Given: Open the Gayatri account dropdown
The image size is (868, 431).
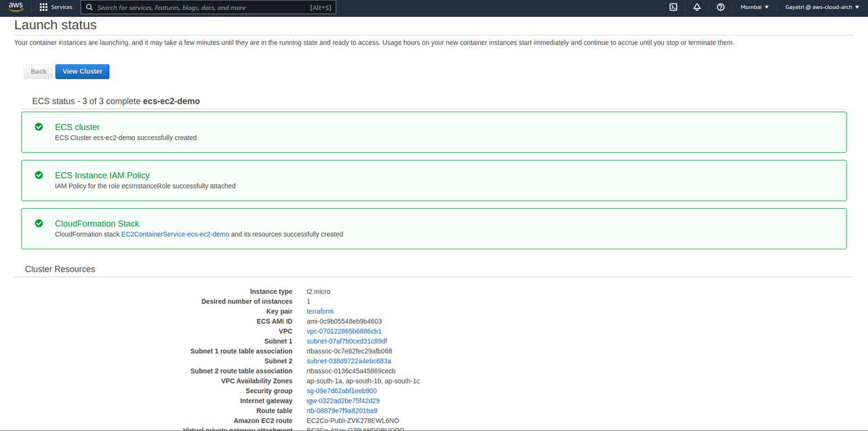Looking at the screenshot, I should [x=822, y=7].
